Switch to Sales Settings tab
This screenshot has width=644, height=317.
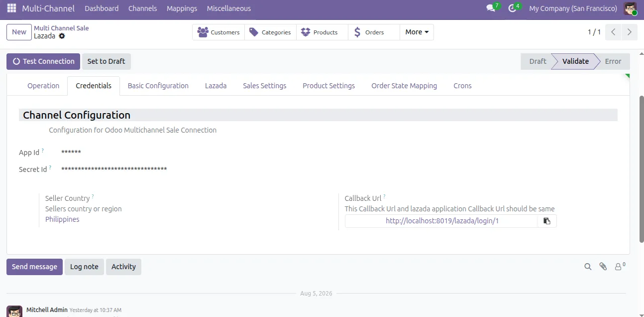(264, 86)
